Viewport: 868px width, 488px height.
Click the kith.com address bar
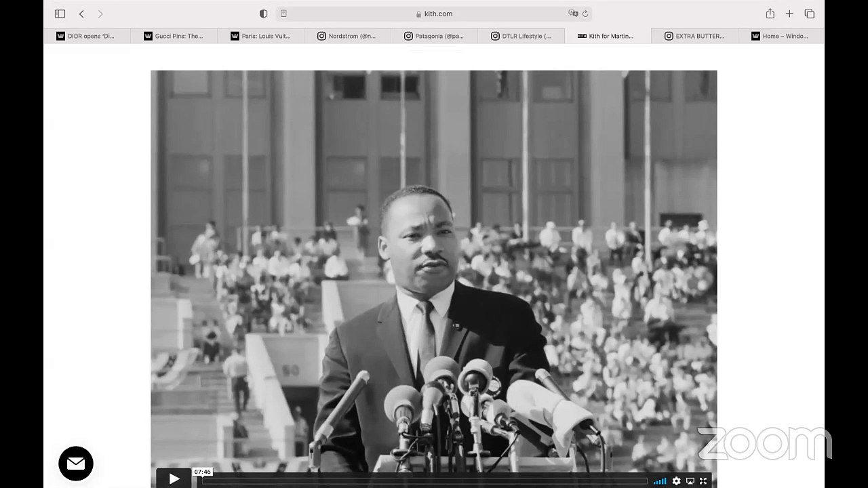pyautogui.click(x=434, y=14)
